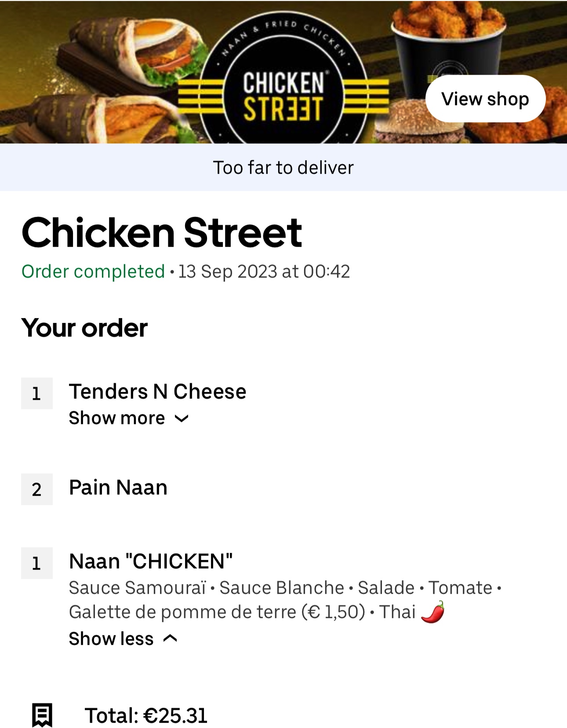Click the Show more chevron arrow
567x728 pixels.
[182, 419]
